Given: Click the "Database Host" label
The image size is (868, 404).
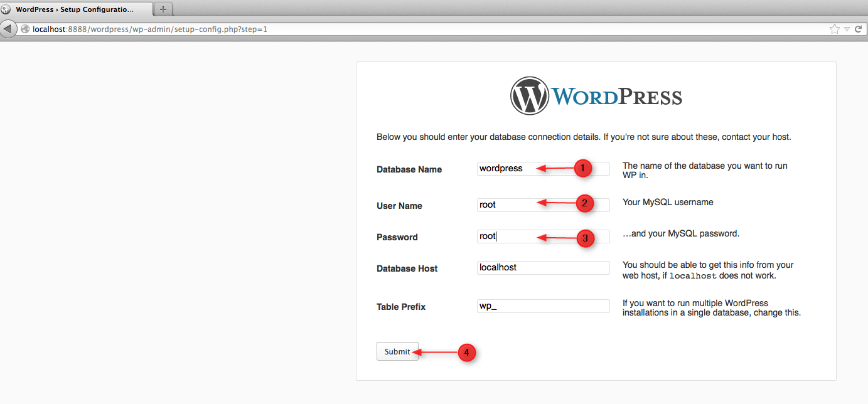Looking at the screenshot, I should 407,268.
